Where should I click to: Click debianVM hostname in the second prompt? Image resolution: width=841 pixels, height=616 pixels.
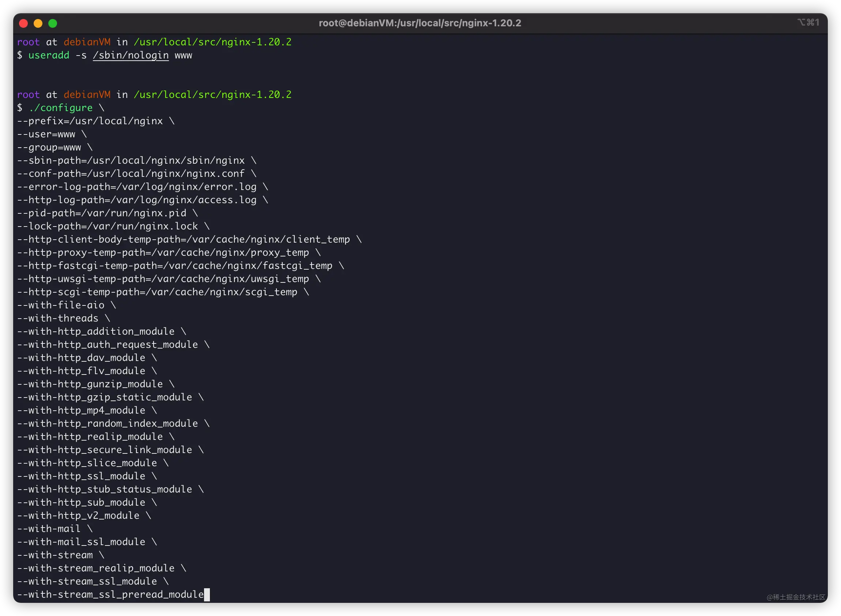[87, 95]
